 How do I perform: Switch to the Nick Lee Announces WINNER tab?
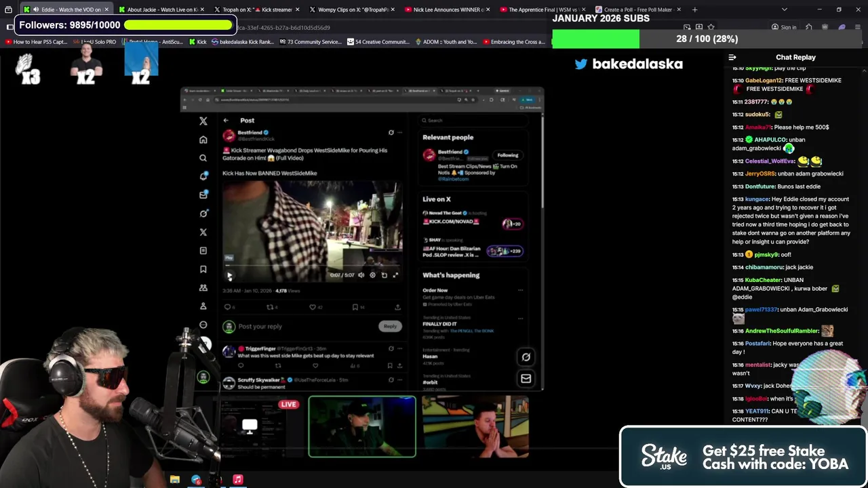click(448, 9)
